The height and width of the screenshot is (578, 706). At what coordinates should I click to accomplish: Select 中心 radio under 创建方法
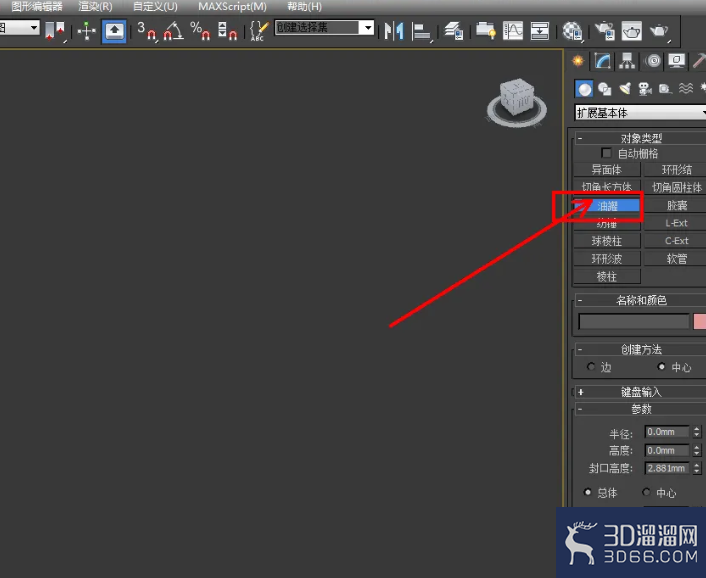[x=661, y=366]
